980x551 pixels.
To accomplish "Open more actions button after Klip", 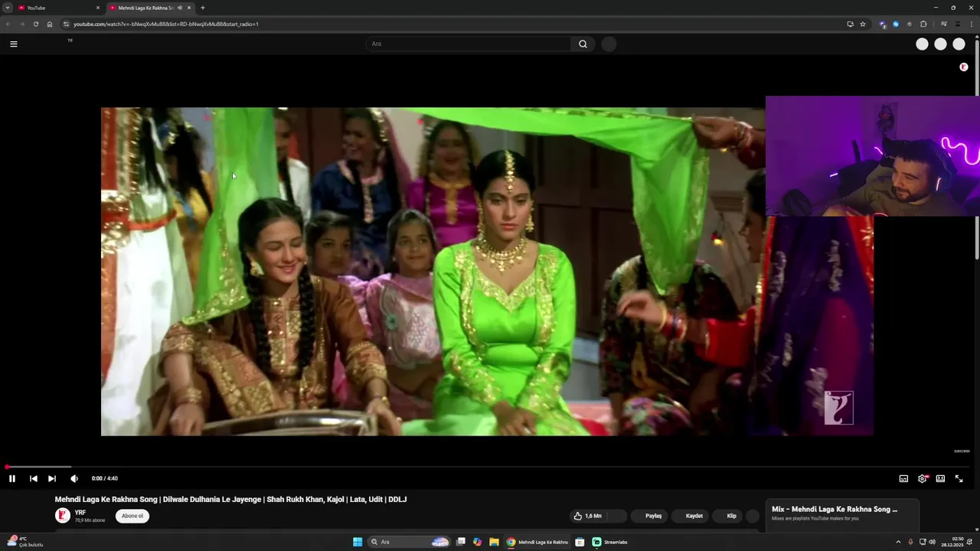I will (x=753, y=516).
